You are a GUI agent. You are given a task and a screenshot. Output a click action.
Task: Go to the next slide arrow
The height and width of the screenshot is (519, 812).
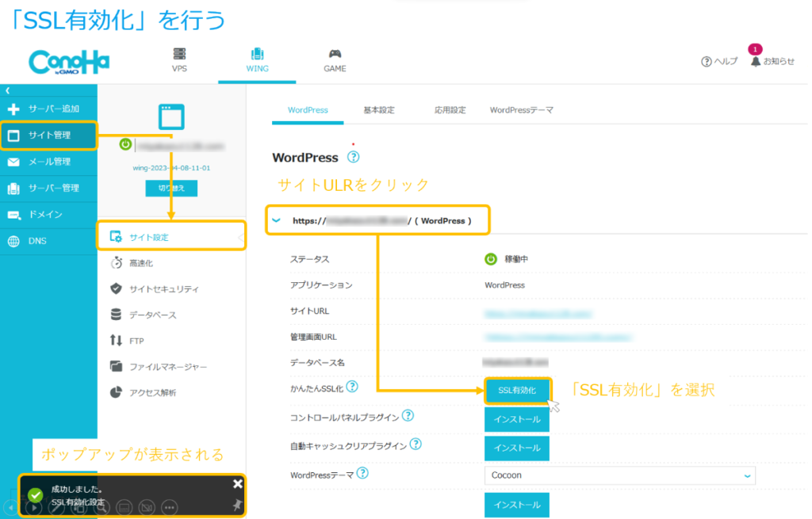33,508
